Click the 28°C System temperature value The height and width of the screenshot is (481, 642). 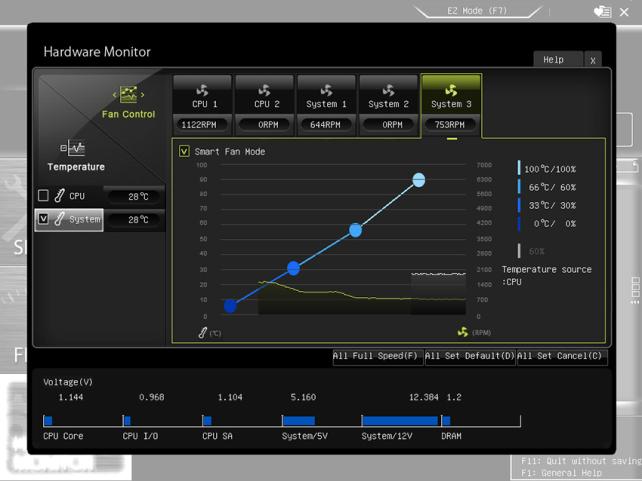[x=138, y=220]
